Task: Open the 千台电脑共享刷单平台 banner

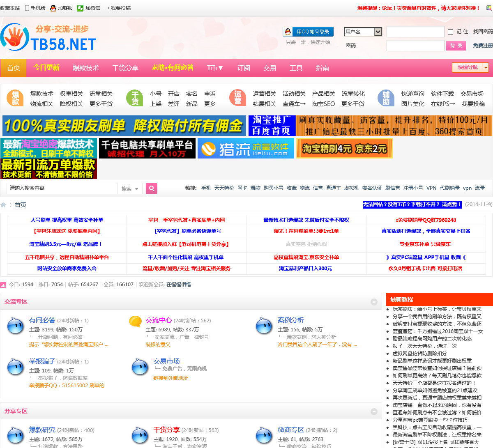Action: coord(147,148)
